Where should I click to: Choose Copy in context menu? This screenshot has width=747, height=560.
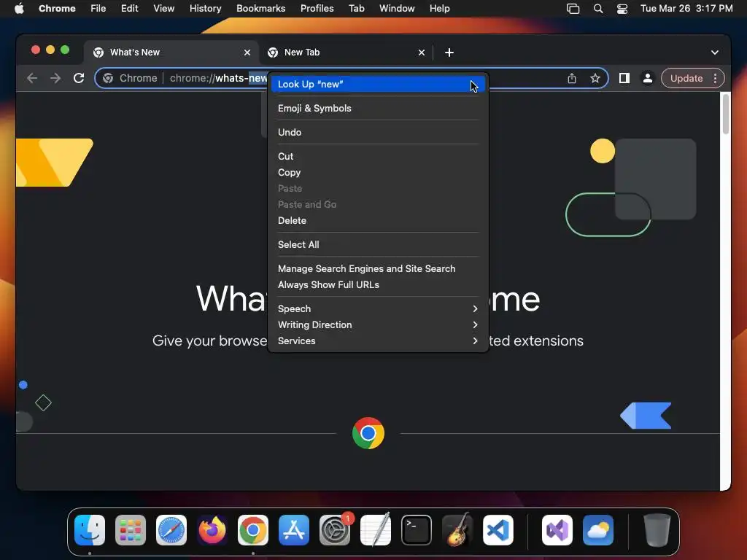(379, 172)
